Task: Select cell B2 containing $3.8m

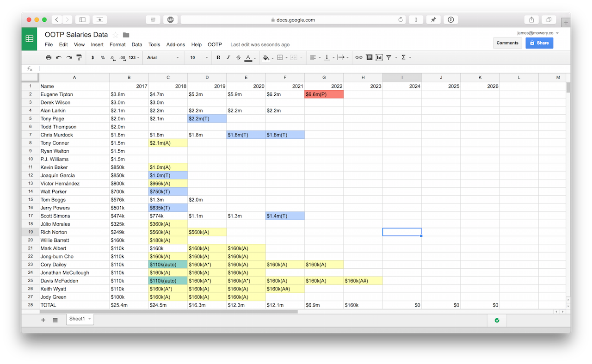Action: [x=129, y=94]
